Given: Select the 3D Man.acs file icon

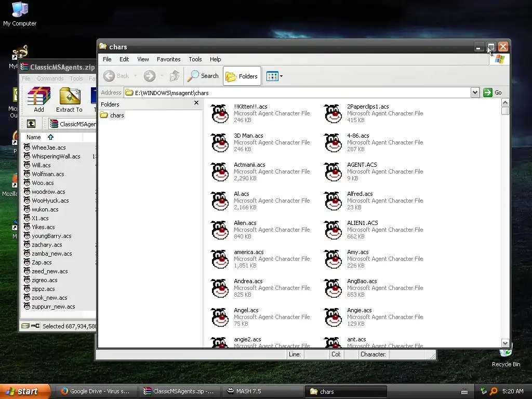Looking at the screenshot, I should coord(220,142).
